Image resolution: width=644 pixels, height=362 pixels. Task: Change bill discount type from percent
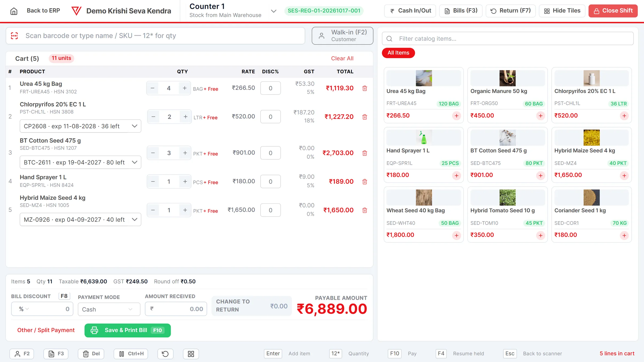(x=24, y=309)
